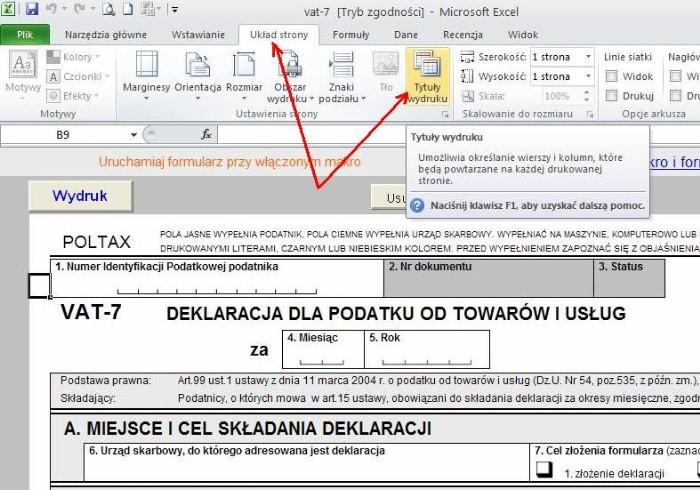Click the VAT-7 heading text
Screen dimensions: 700x490
click(91, 312)
